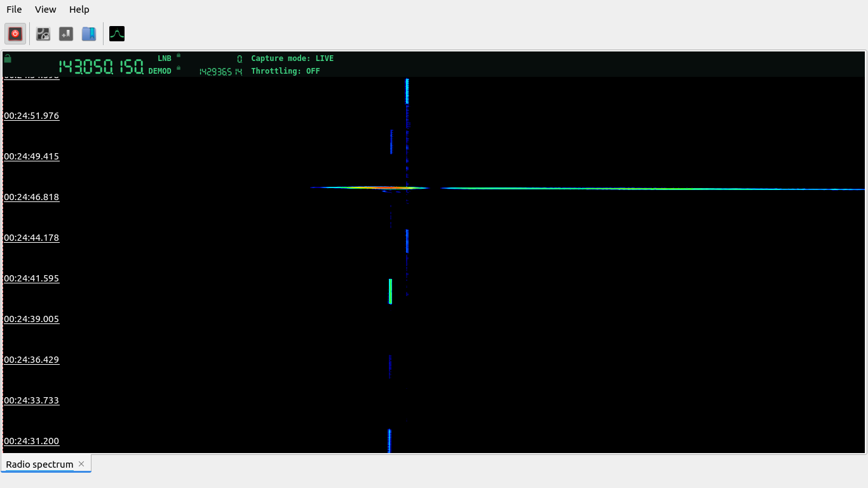Screen dimensions: 868x488
Task: Click the main center frequency display
Action: tap(101, 67)
